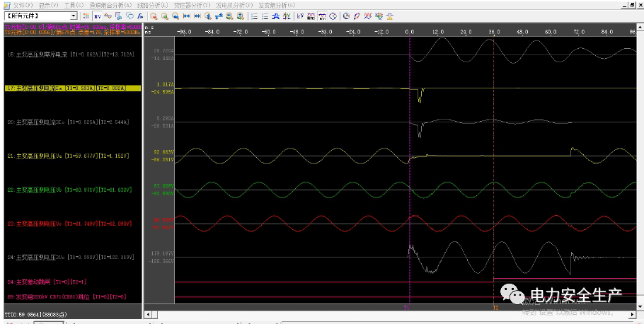Select highlighted channel 17 主变高压侧电流Ia row

[73, 88]
